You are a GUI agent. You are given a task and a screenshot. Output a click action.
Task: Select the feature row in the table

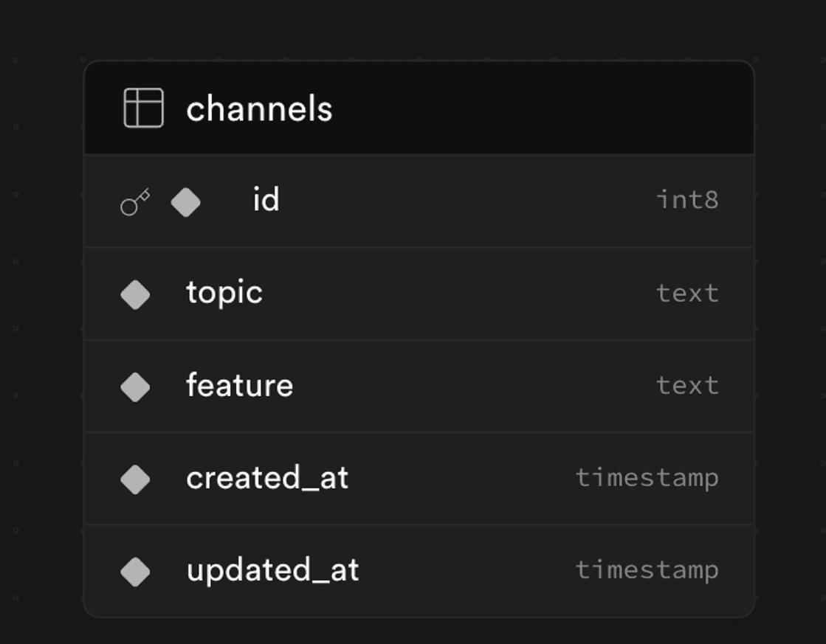pos(419,384)
